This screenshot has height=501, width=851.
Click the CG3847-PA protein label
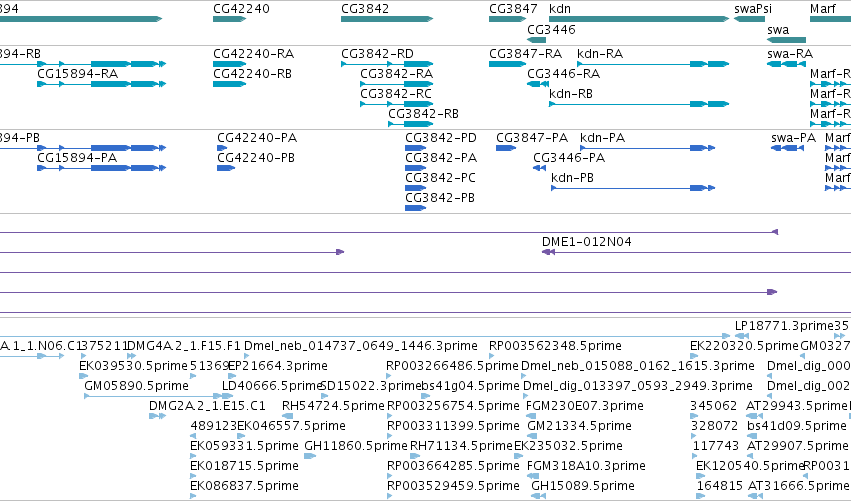click(532, 138)
